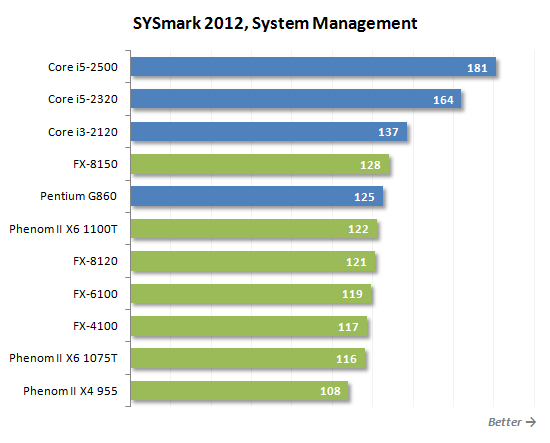The width and height of the screenshot is (550, 443).
Task: Select the Phenom II X4 955 label
Action: [x=70, y=391]
